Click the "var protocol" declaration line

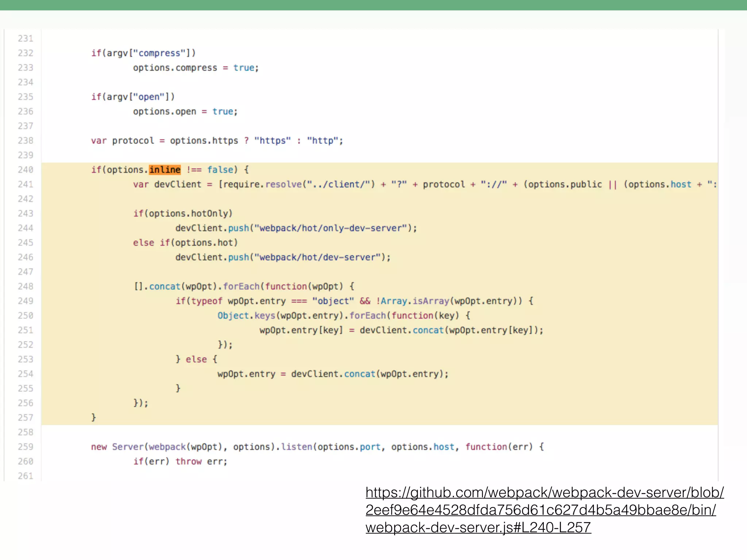coord(217,141)
